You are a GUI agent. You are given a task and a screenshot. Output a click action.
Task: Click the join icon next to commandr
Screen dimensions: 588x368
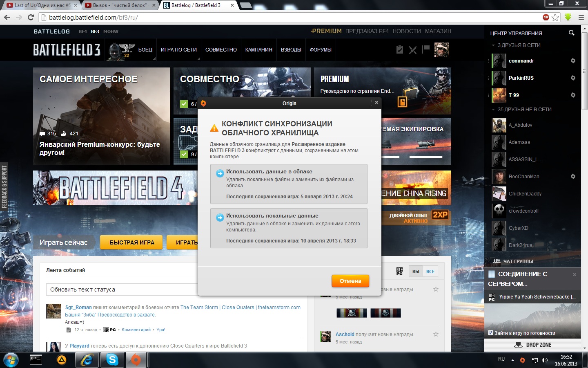[573, 61]
